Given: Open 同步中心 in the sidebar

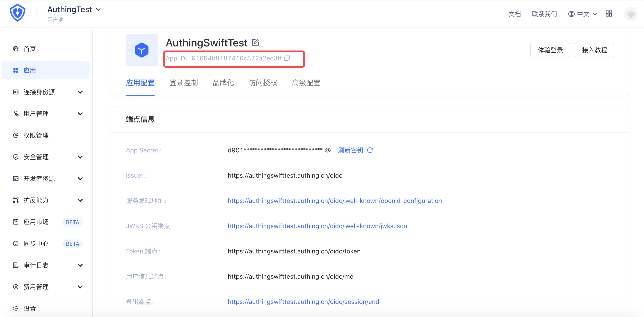Looking at the screenshot, I should point(46,243).
